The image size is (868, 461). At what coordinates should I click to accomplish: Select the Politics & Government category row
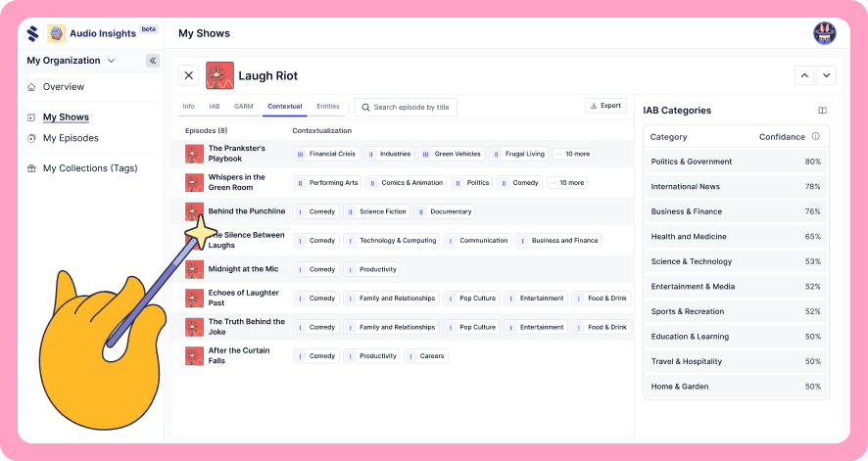coord(735,161)
